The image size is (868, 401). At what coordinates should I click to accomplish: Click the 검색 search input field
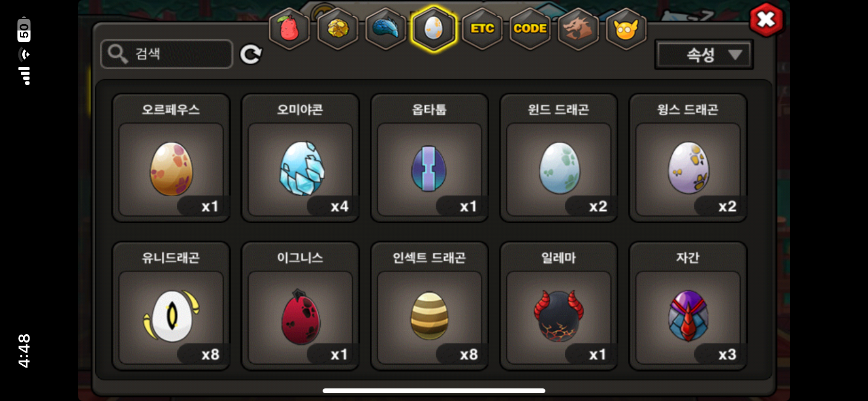(x=167, y=54)
